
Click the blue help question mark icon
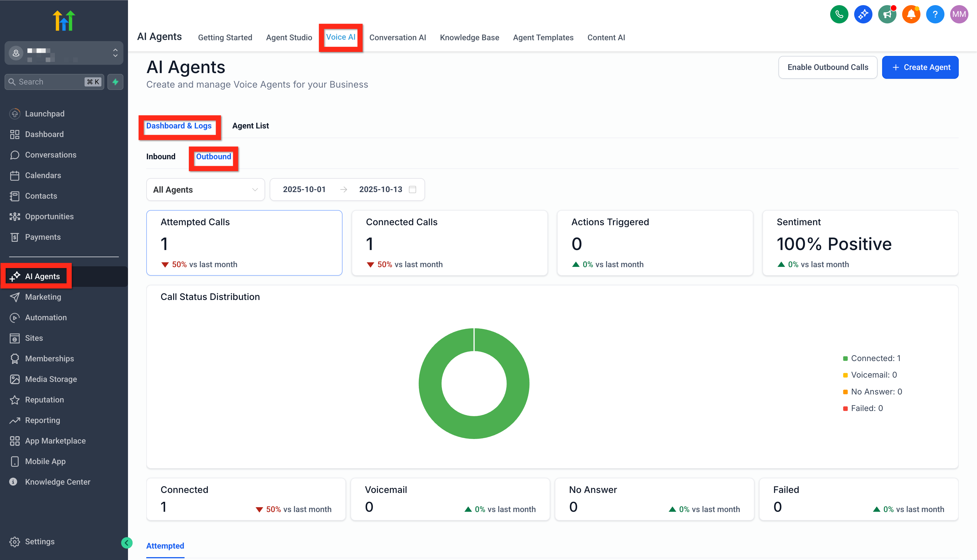coord(935,15)
